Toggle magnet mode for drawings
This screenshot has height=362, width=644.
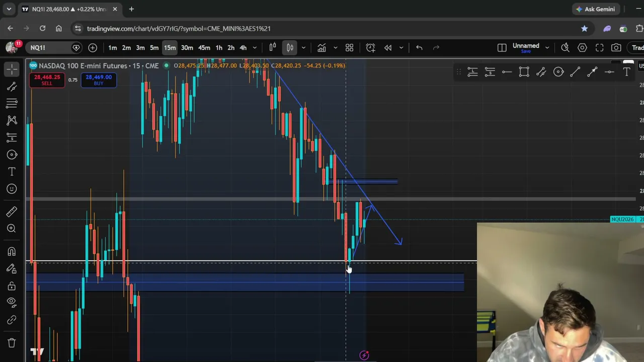coord(12,251)
